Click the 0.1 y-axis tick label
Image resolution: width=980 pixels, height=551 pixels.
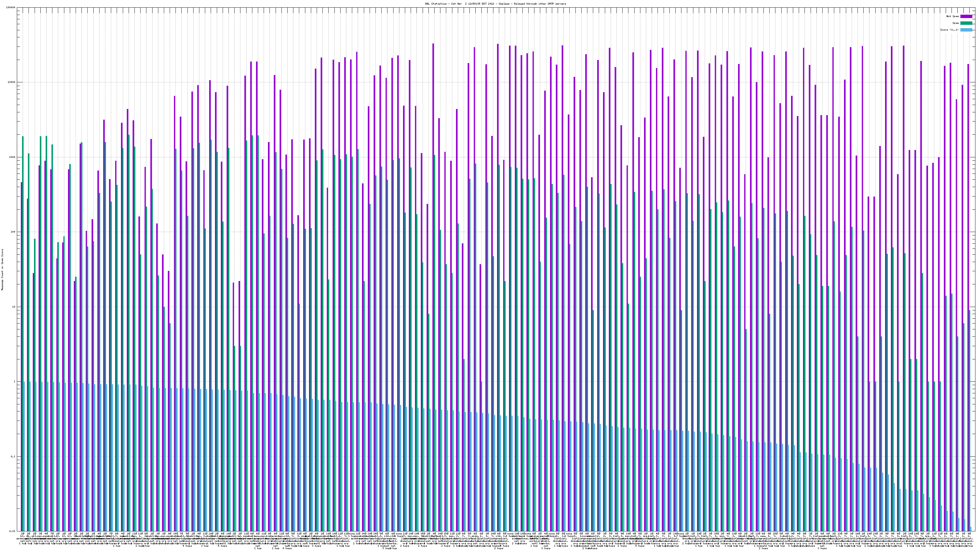point(13,456)
